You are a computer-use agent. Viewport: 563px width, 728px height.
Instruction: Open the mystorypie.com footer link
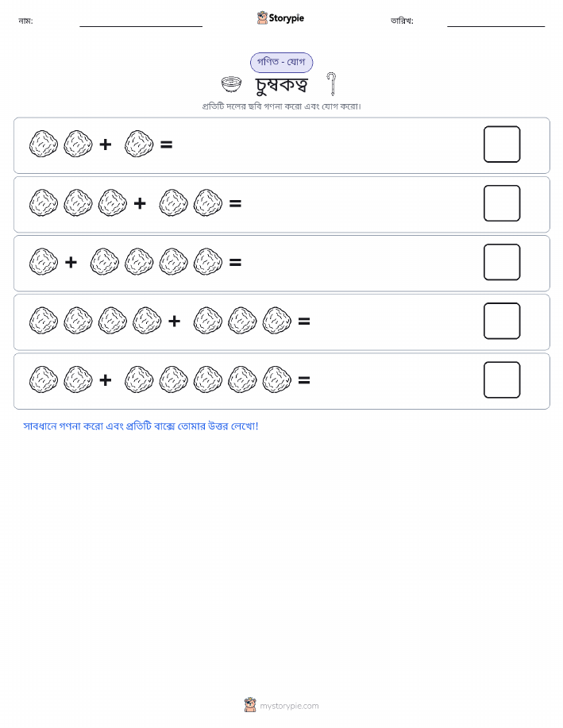289,706
